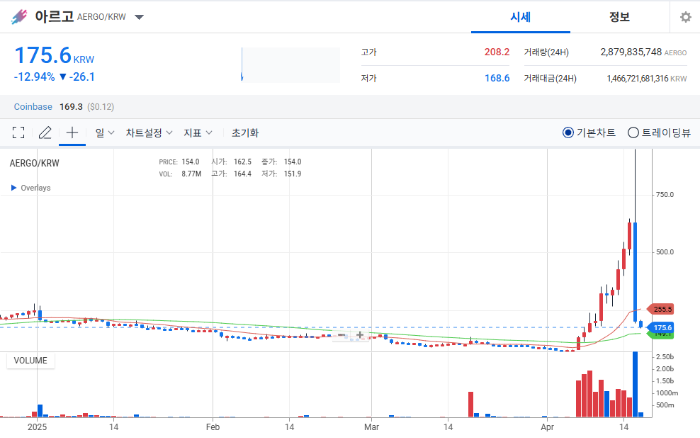Click the 초기화 reset button
Image resolution: width=700 pixels, height=438 pixels.
coord(245,133)
